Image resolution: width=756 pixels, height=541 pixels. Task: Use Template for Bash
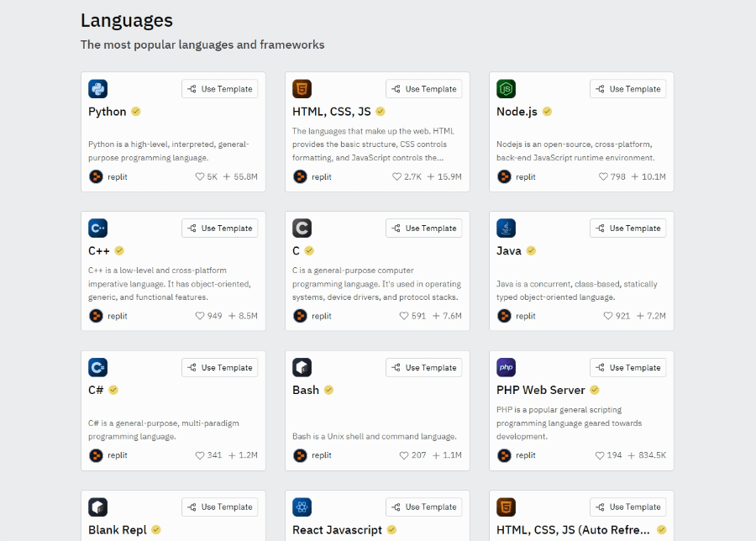point(424,367)
